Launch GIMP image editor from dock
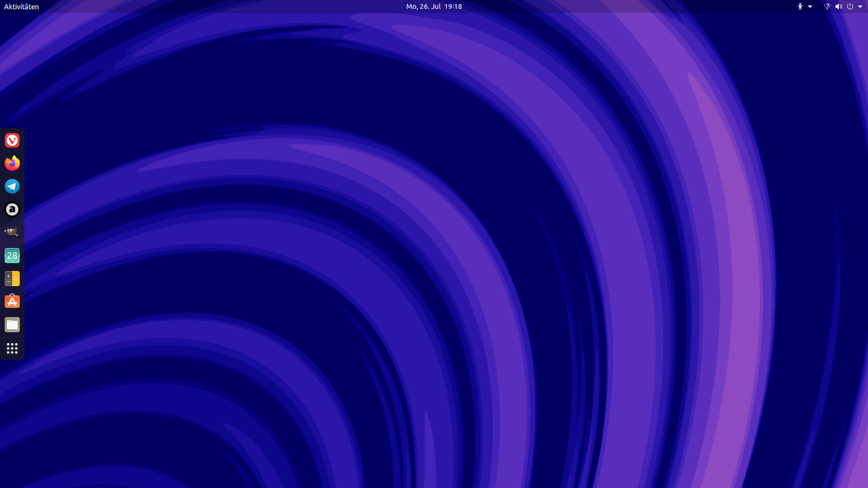Image resolution: width=868 pixels, height=488 pixels. pyautogui.click(x=12, y=232)
